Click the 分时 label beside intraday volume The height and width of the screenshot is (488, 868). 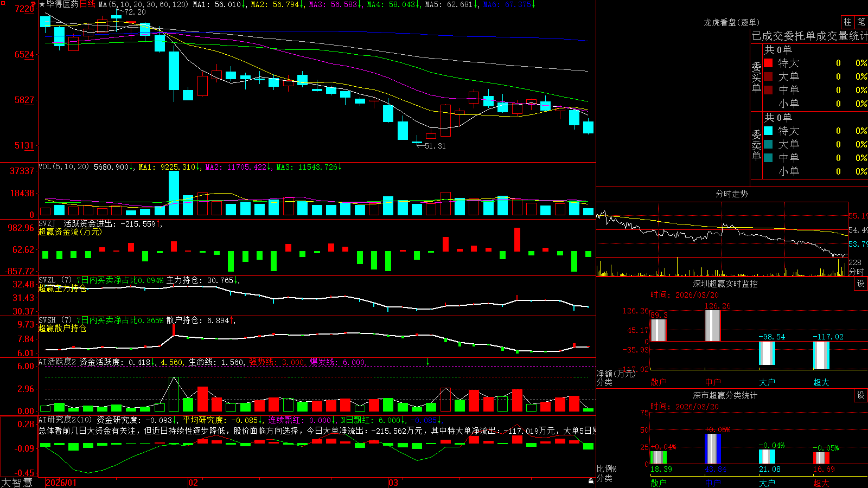pos(857,272)
